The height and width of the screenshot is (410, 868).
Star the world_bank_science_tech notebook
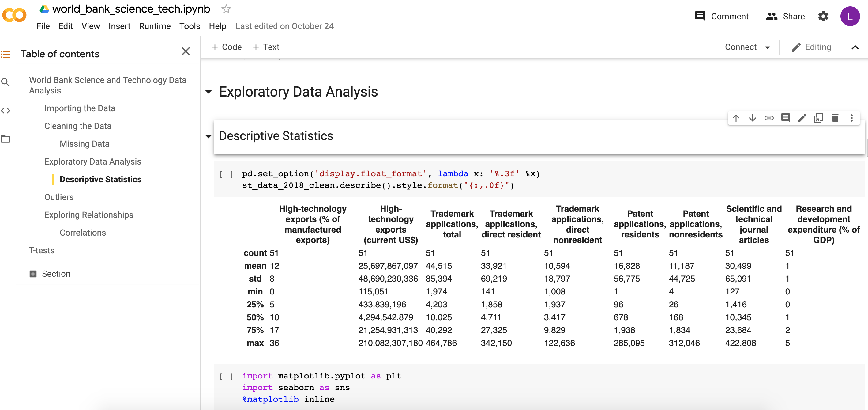point(226,9)
